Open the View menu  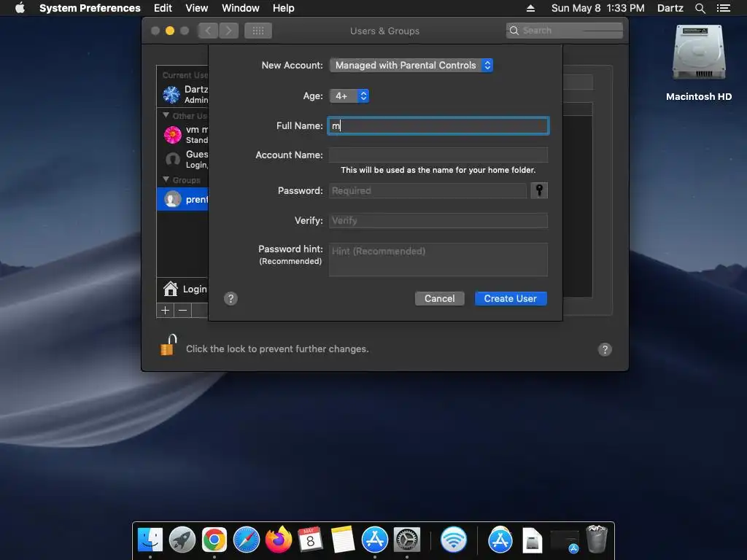point(197,8)
